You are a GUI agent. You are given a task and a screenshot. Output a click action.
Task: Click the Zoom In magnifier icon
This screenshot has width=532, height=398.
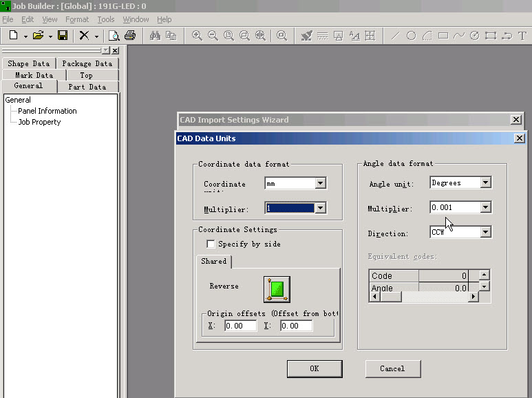197,35
